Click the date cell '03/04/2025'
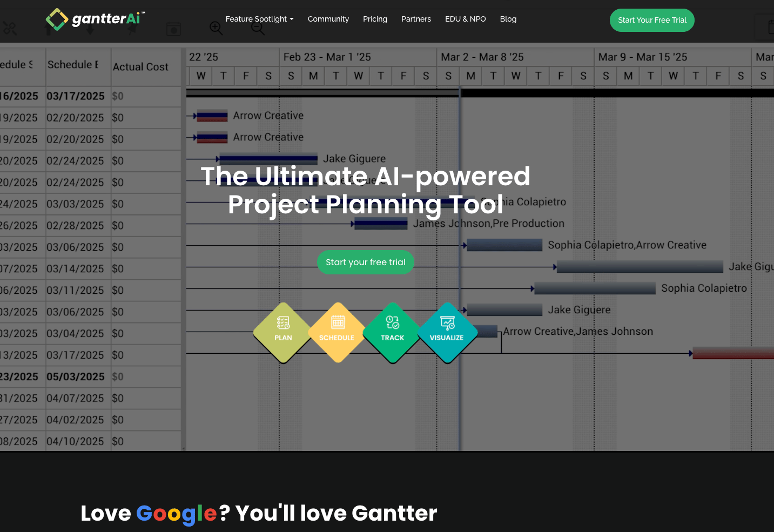 [75, 333]
